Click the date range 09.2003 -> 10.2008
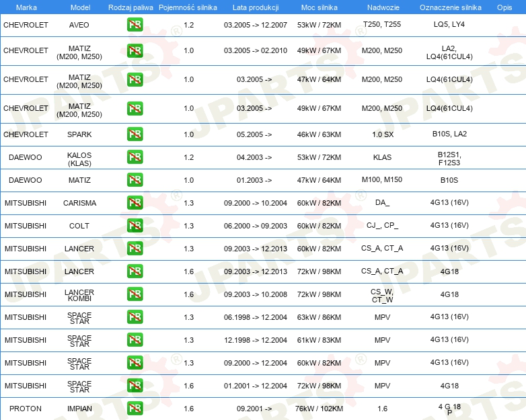The height and width of the screenshot is (420, 526). 256,294
